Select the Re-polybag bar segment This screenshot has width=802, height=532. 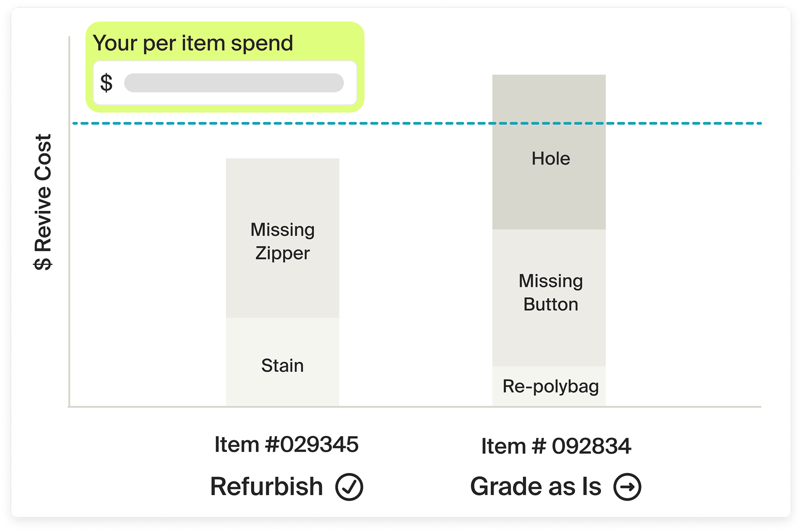click(x=549, y=386)
